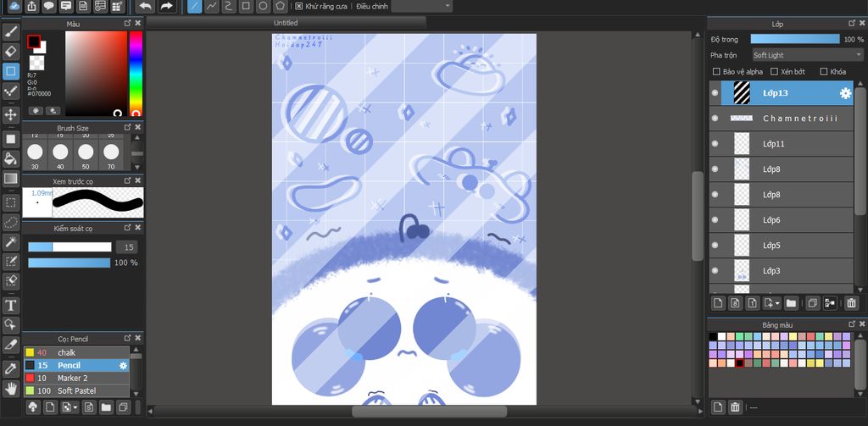Click the cloud save icon

pos(14,6)
